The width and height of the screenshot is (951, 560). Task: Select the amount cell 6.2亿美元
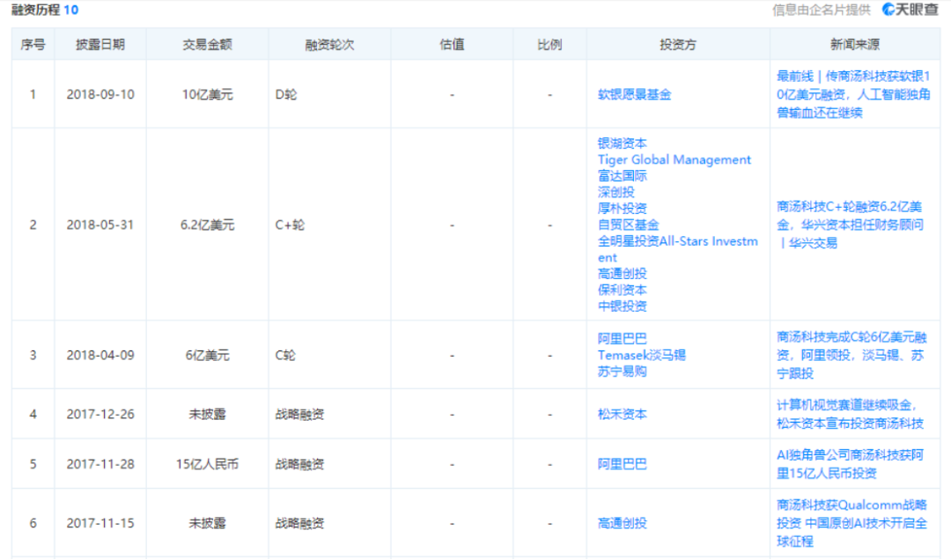pos(208,225)
